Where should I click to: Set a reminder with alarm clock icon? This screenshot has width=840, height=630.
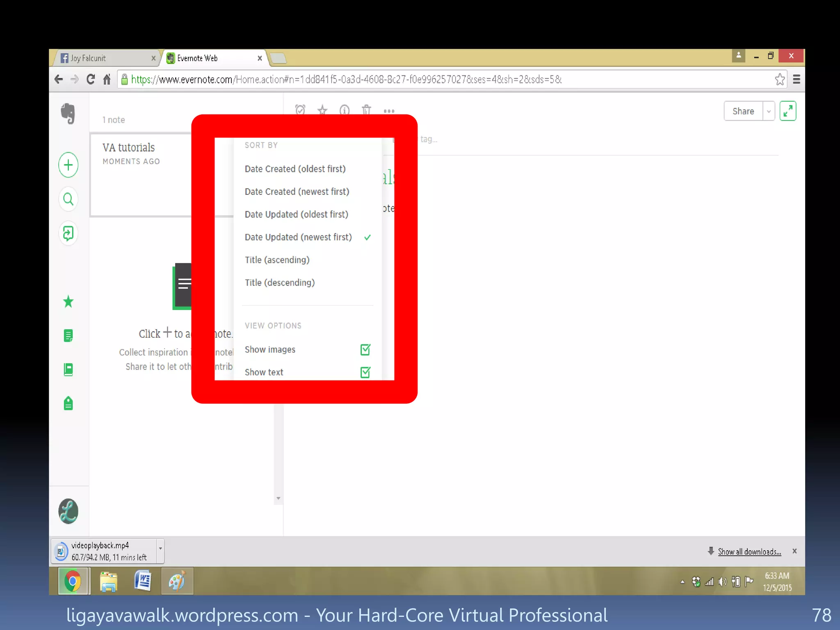(300, 110)
